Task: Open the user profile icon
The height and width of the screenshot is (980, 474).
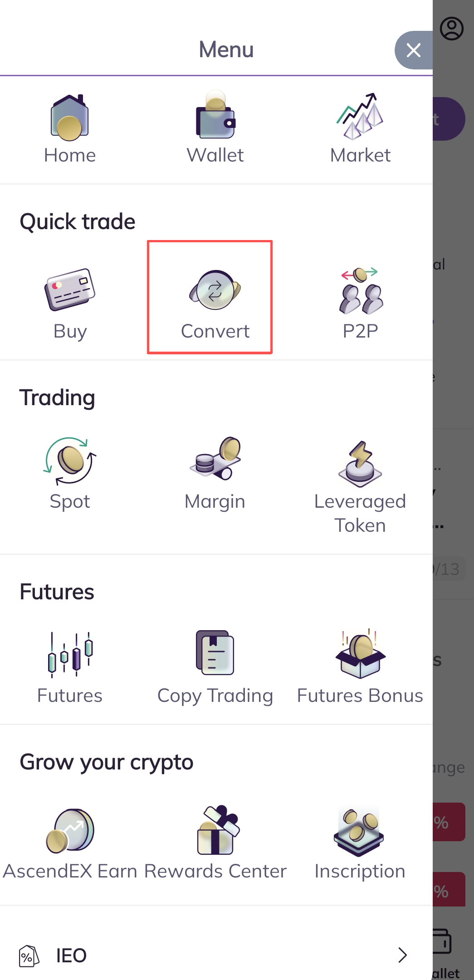Action: pos(452,29)
